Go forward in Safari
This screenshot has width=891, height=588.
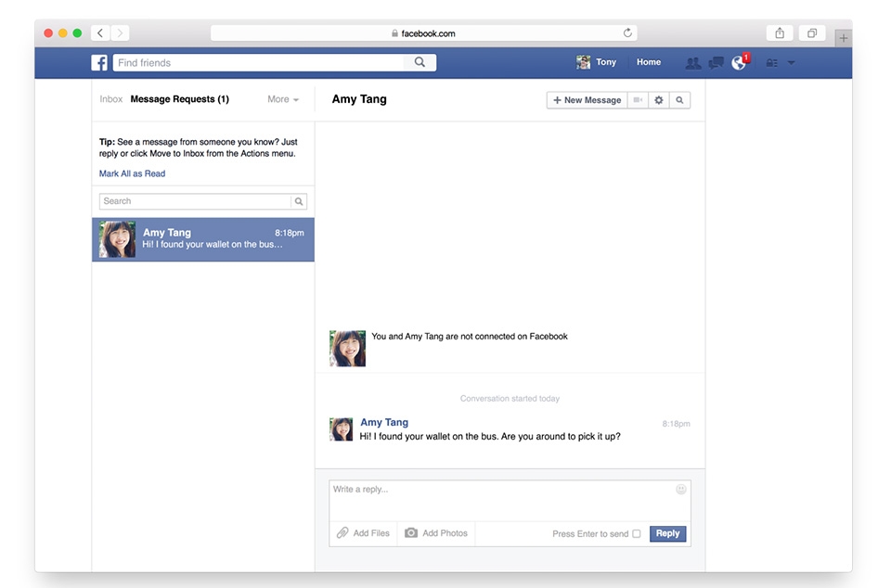click(x=120, y=32)
